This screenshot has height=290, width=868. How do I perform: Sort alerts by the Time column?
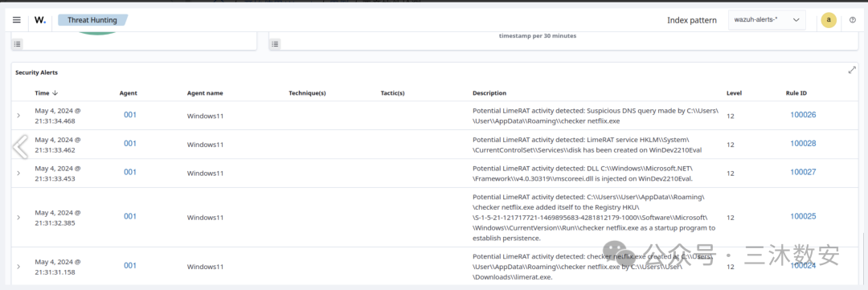pyautogui.click(x=47, y=93)
